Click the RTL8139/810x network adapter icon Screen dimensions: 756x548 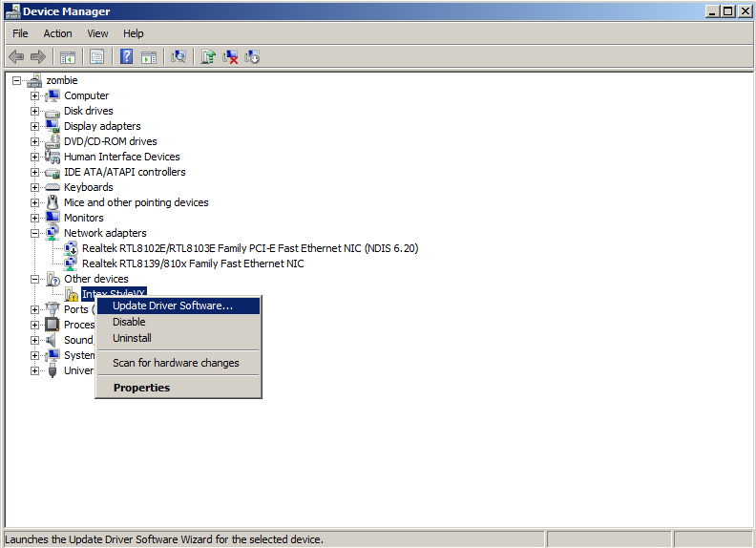[71, 263]
